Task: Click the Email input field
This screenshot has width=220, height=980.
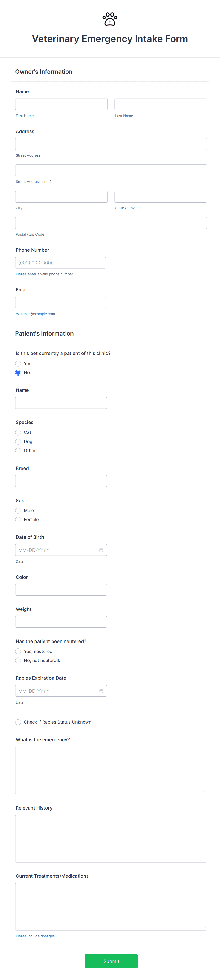Action: (60, 302)
